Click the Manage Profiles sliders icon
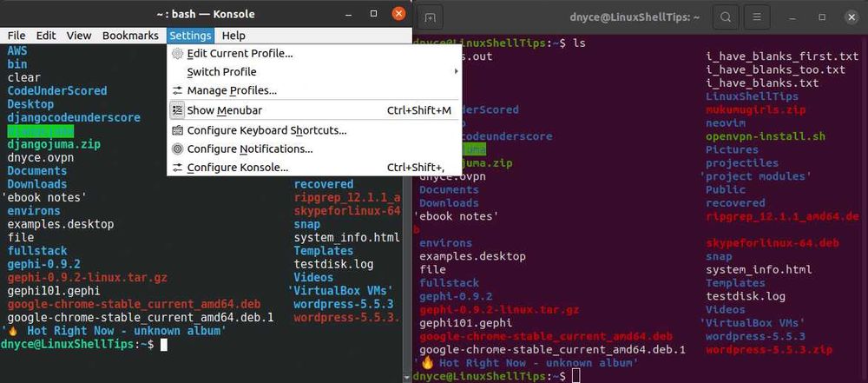This screenshot has height=383, width=868. pos(177,90)
